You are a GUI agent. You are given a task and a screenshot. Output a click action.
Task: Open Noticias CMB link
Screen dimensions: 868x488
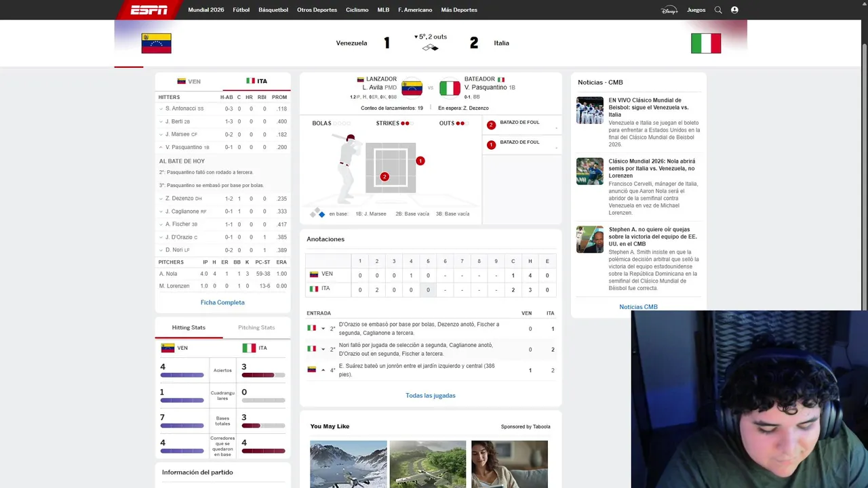(x=638, y=307)
